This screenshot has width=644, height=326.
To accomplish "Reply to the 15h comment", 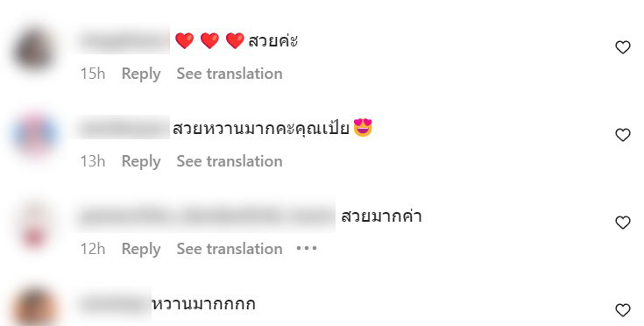I will [x=141, y=74].
